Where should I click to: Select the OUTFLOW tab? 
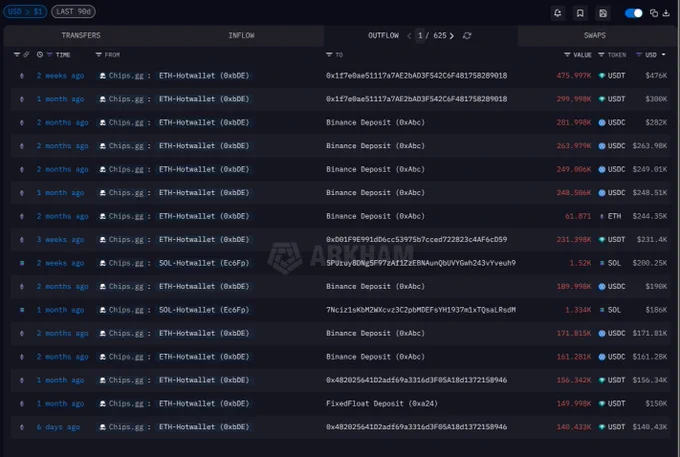[383, 36]
